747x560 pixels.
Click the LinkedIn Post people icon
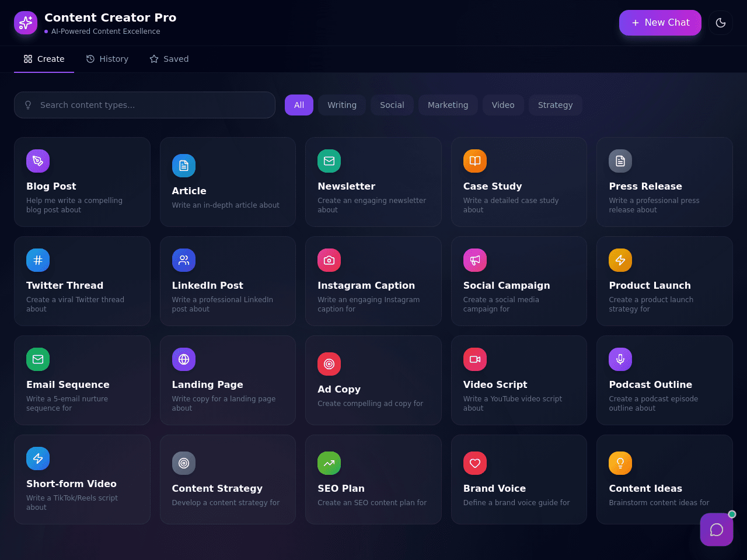pyautogui.click(x=184, y=260)
